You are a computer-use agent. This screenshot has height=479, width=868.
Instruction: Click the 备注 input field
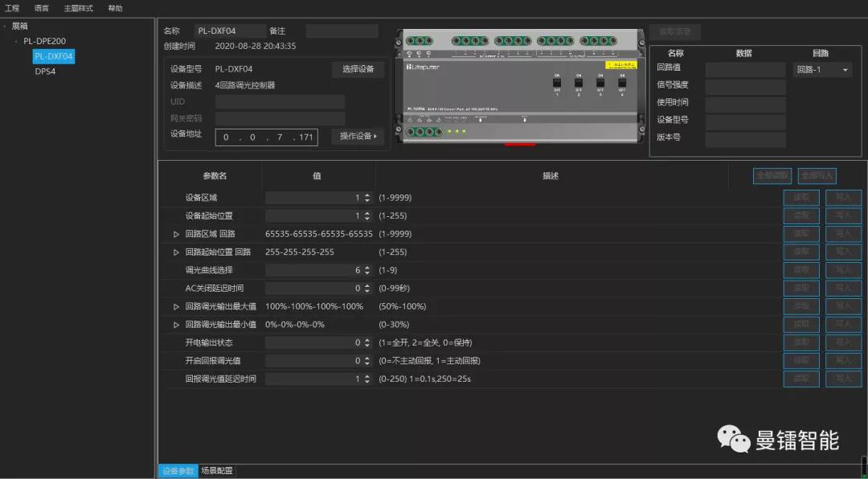[x=342, y=31]
